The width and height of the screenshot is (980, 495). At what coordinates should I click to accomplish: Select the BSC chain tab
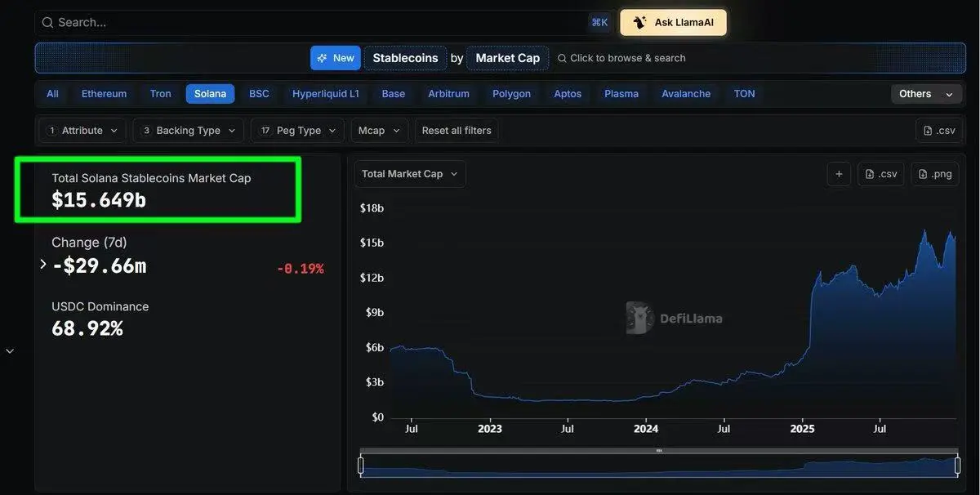pos(259,94)
